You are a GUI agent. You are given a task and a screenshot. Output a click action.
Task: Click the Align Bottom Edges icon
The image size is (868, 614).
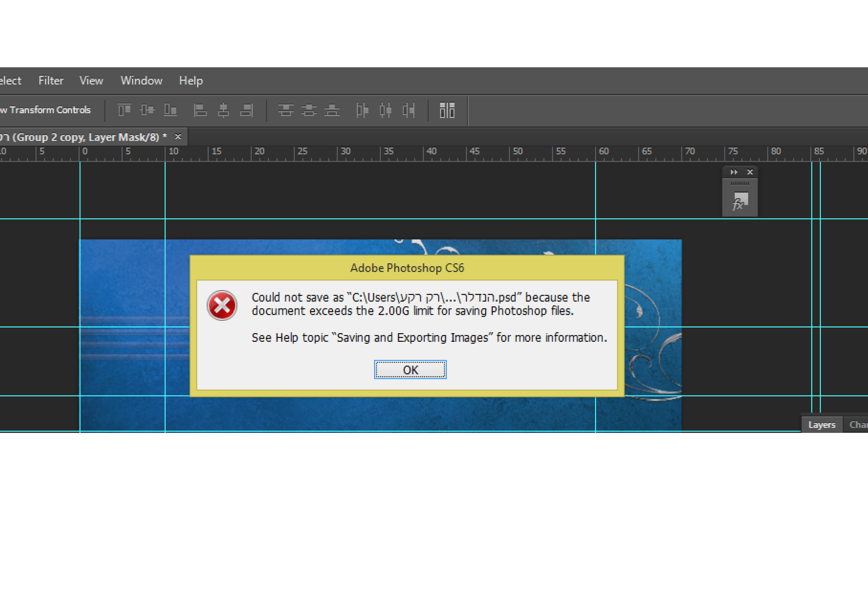click(170, 110)
